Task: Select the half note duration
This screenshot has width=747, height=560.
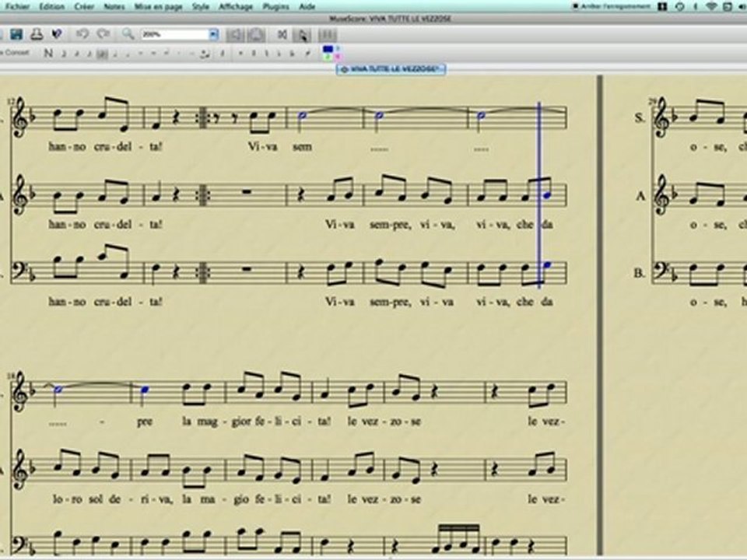Action: 128,54
